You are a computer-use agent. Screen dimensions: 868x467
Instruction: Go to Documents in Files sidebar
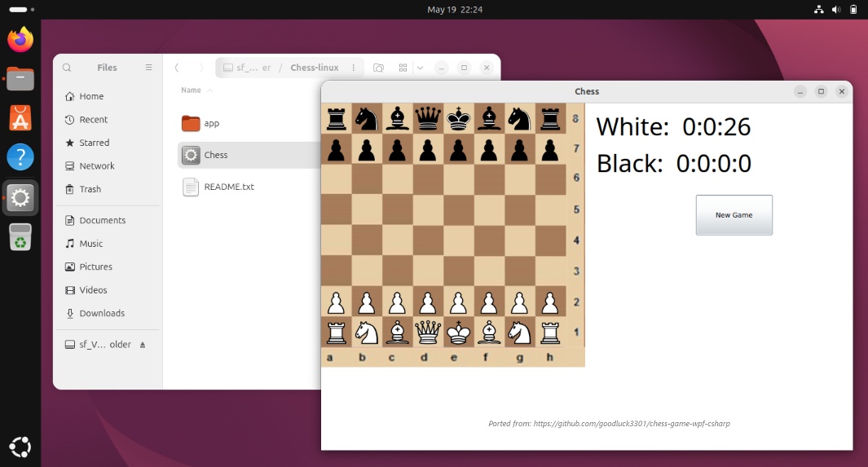click(108, 220)
